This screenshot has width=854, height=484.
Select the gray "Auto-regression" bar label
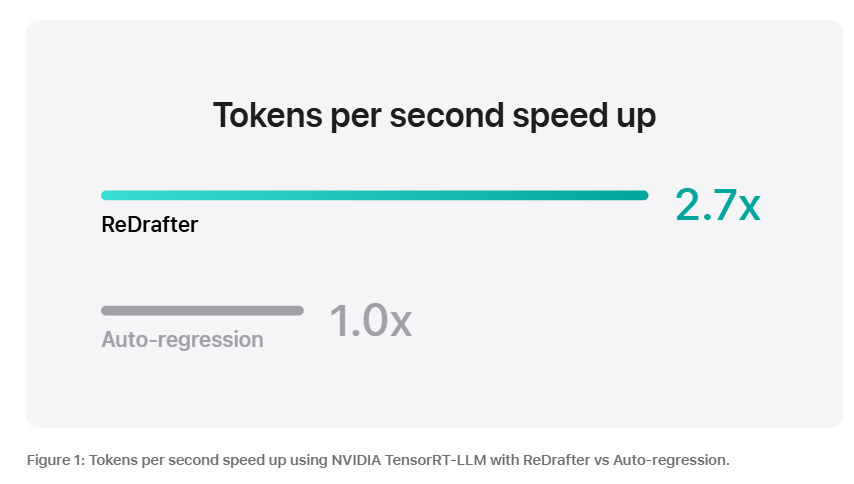click(x=182, y=340)
